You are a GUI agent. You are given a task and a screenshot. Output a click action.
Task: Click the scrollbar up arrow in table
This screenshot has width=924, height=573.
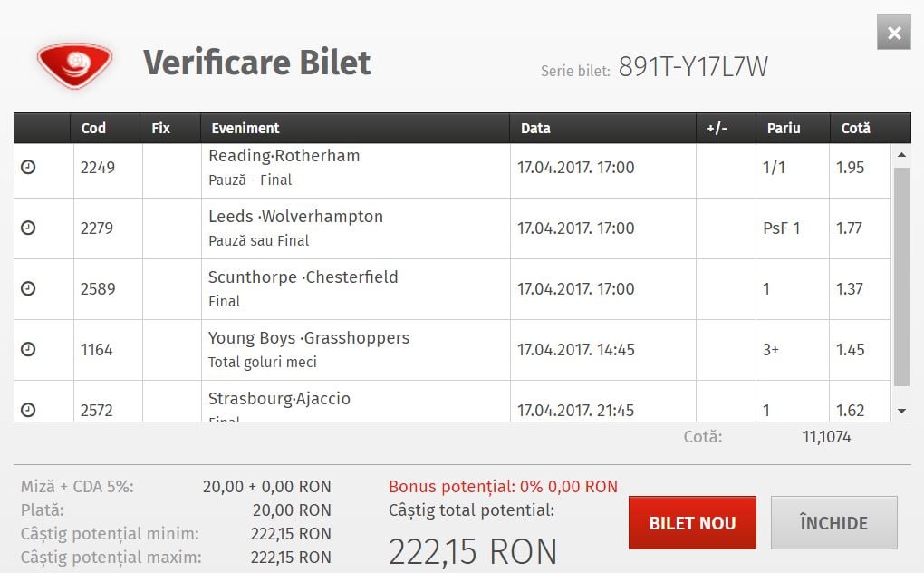click(x=901, y=155)
